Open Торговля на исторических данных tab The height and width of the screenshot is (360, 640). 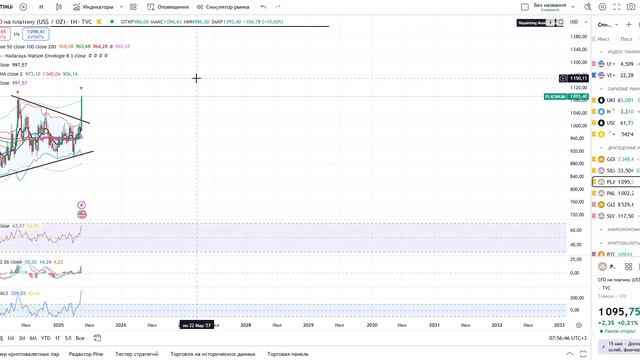[x=213, y=354]
